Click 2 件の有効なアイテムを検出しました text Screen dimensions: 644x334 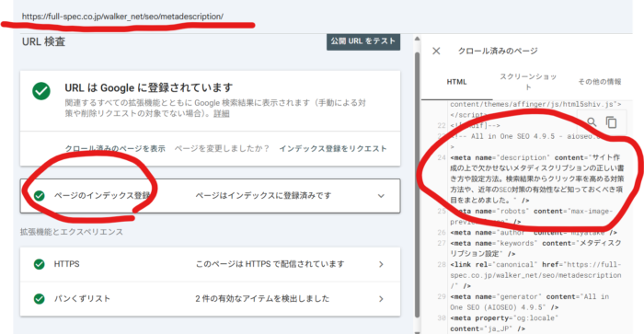pos(262,299)
